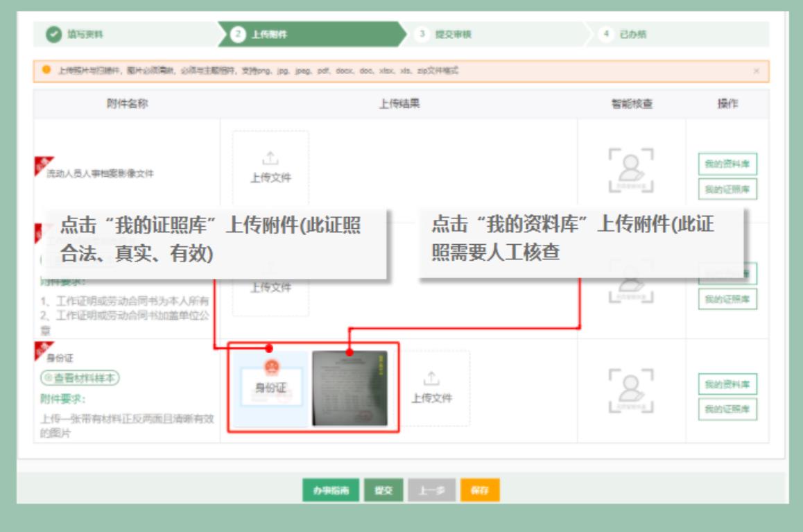Open the scanned document thumbnail in the 身份证 row
The image size is (803, 532).
point(349,388)
